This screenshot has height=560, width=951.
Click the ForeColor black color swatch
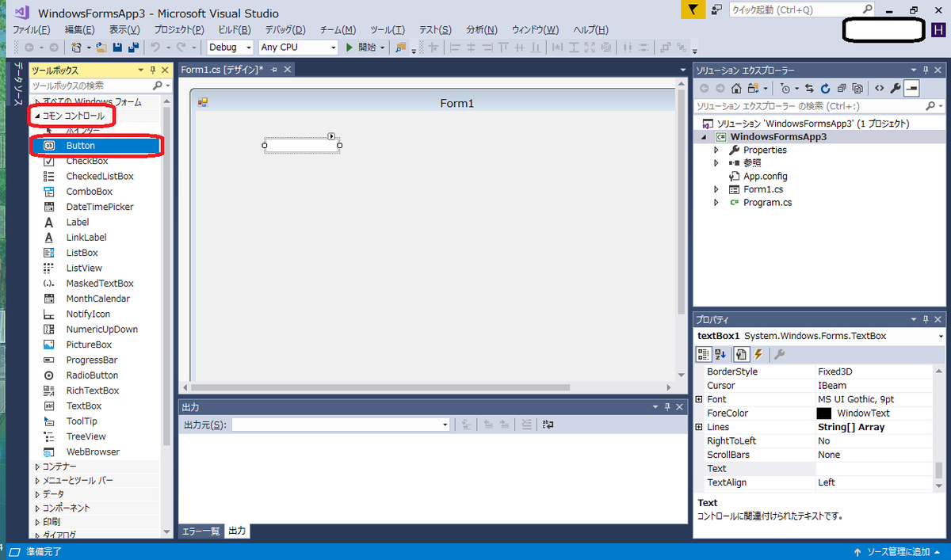click(823, 413)
